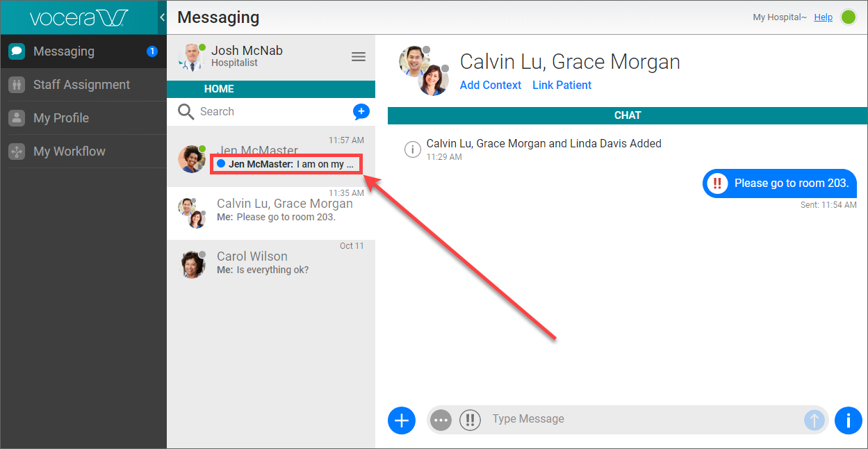Click the send message arrow icon
The height and width of the screenshot is (449, 868).
click(814, 420)
